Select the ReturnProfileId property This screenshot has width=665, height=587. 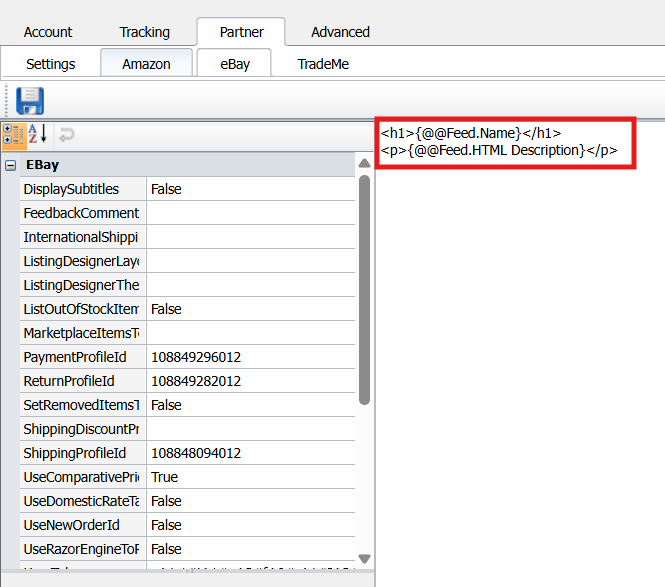coord(83,381)
